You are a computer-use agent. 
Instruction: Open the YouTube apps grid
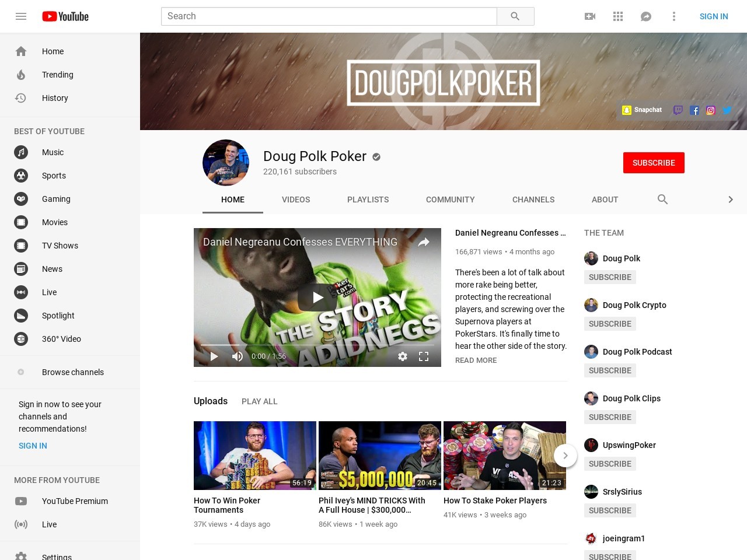point(618,16)
